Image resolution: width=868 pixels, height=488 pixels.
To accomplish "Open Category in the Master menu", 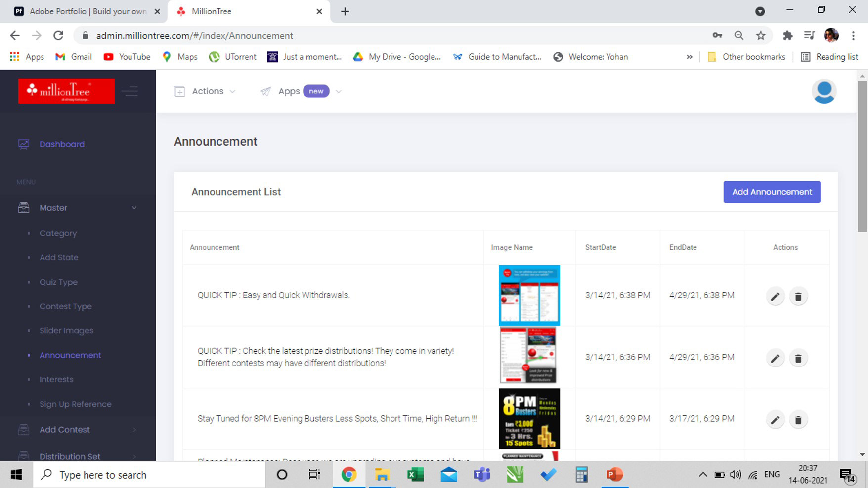I will click(58, 233).
